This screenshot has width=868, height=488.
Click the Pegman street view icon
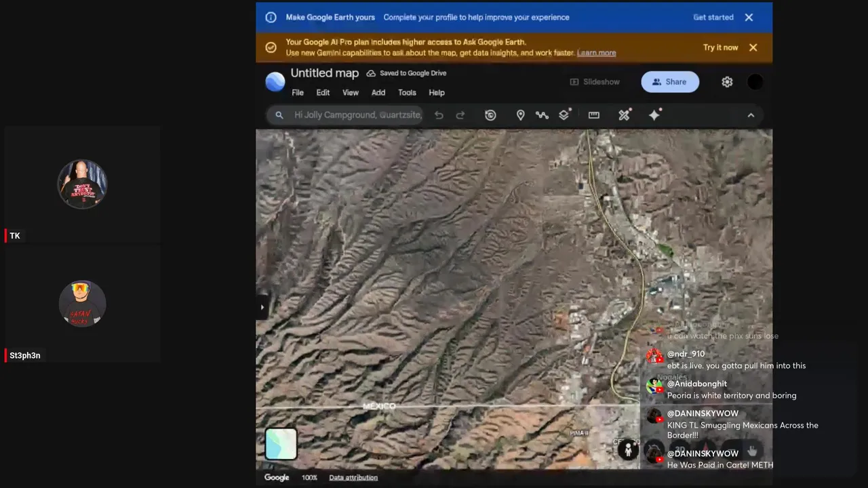[629, 449]
